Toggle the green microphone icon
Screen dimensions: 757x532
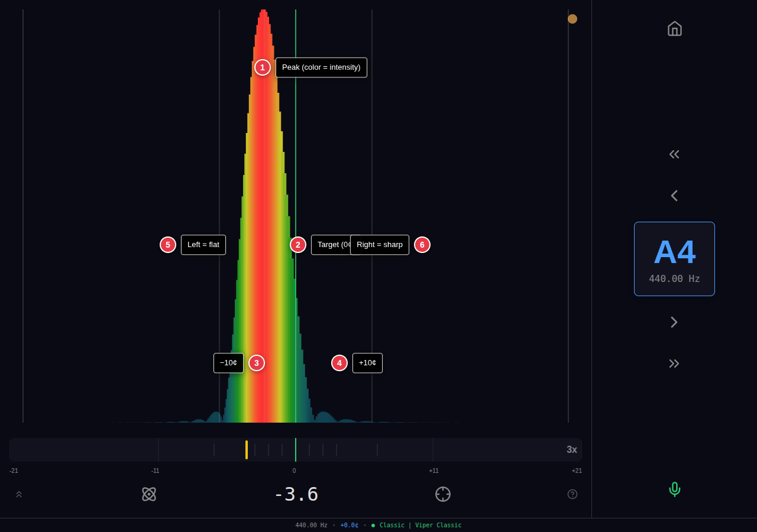point(674,489)
